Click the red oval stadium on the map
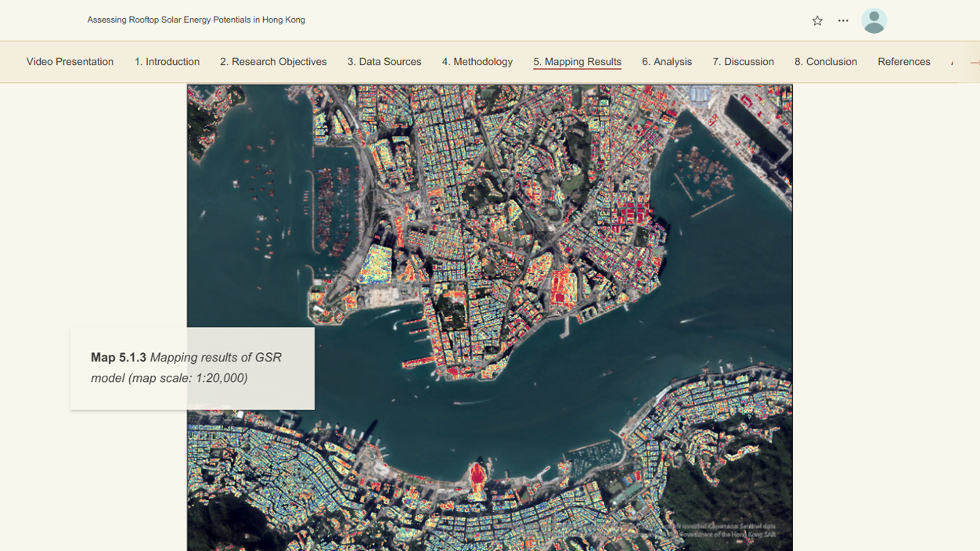 point(477,477)
